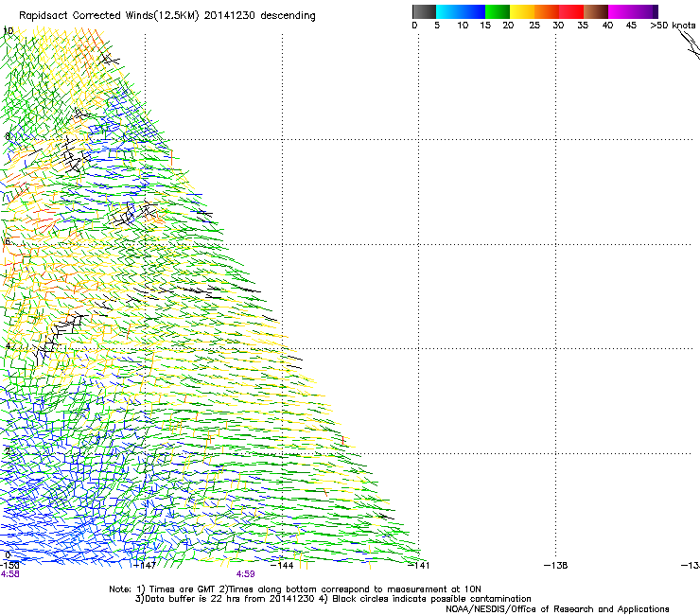700x615 pixels.
Task: Click the longitude label '-141'
Action: tap(419, 565)
